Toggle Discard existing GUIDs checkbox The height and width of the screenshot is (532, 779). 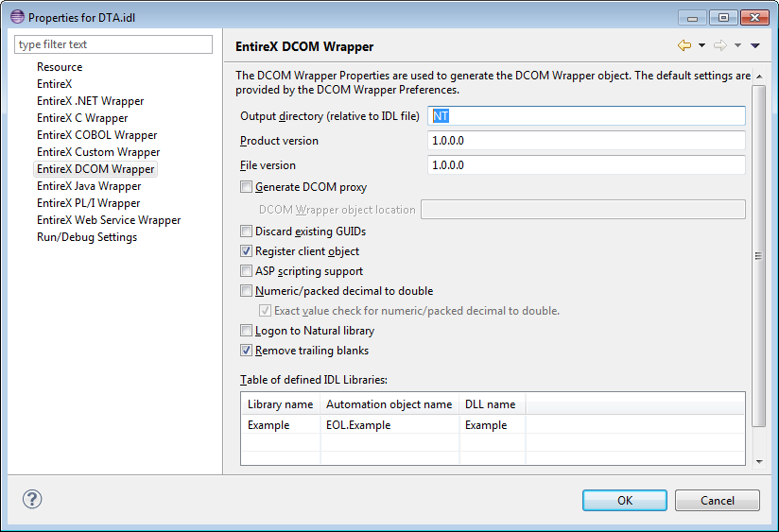tap(246, 231)
